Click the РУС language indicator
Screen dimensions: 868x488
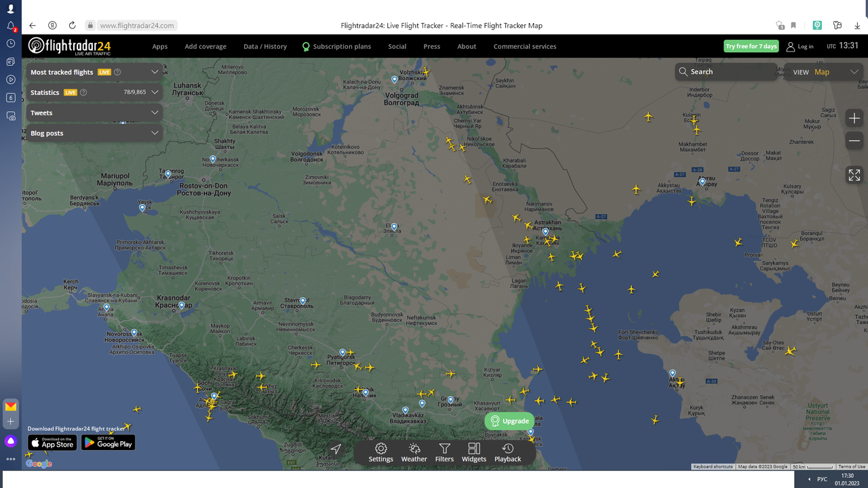[822, 479]
